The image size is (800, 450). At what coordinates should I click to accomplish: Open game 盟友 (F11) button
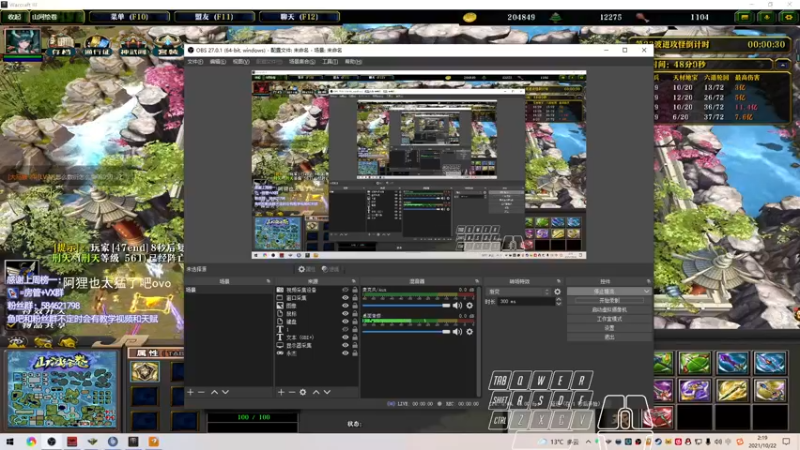coord(214,17)
